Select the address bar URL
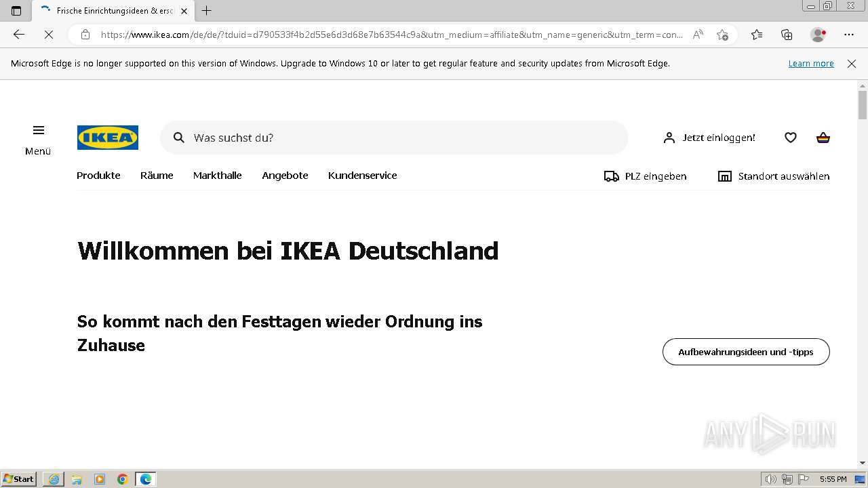Screen dimensions: 868x488 coord(392,35)
